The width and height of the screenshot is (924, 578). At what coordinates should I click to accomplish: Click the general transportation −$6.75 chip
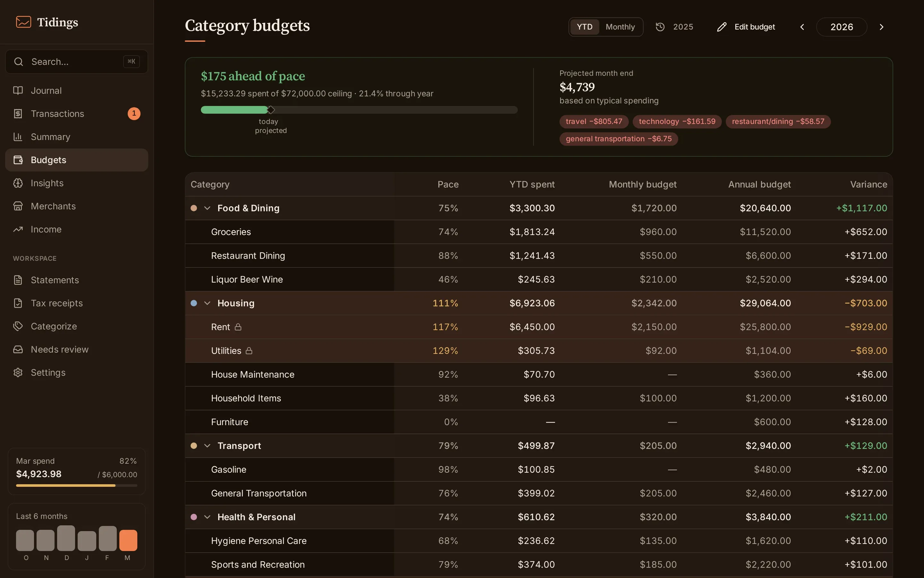619,139
